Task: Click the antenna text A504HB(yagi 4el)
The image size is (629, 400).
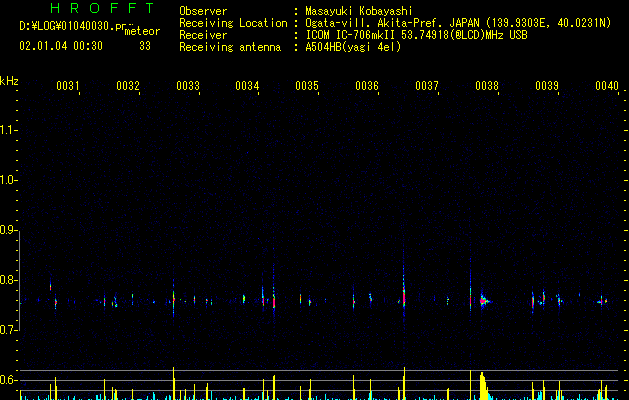Action: tap(353, 47)
